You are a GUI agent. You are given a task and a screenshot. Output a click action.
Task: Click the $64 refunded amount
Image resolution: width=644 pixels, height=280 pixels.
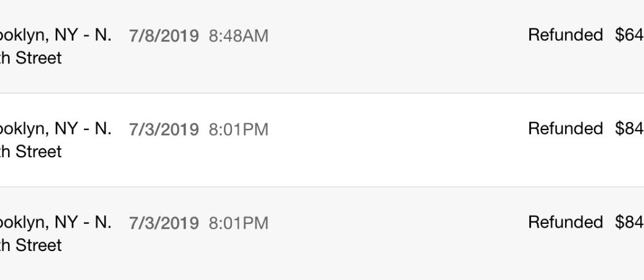629,35
